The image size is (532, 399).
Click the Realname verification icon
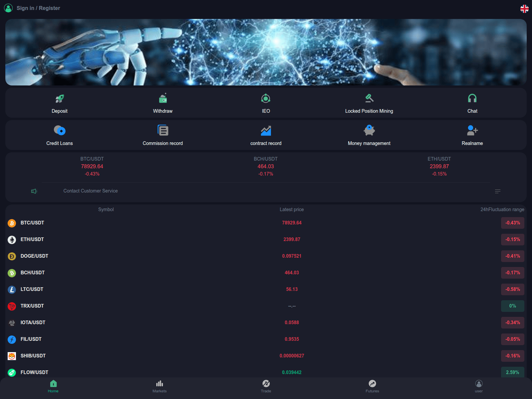(472, 131)
